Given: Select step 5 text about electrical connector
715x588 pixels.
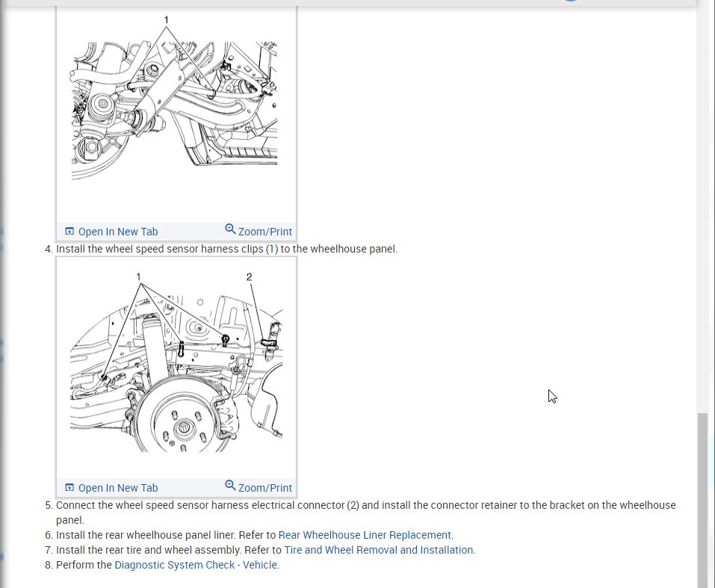Looking at the screenshot, I should point(365,513).
